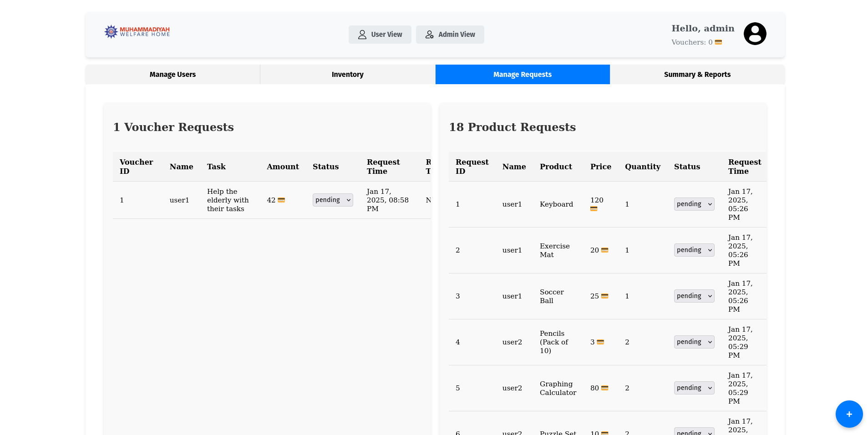Click the blue plus floating button
This screenshot has height=435, width=868.
[849, 414]
